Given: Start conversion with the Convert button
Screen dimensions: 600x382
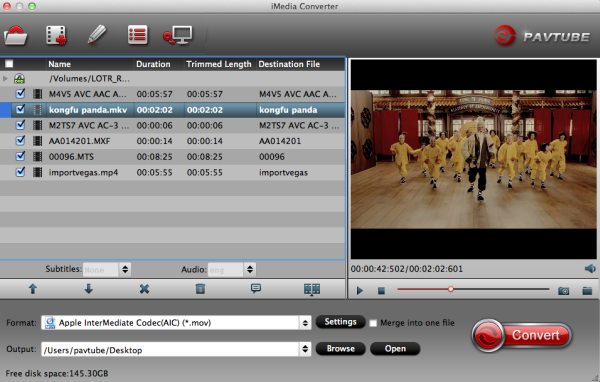Looking at the screenshot, I should pyautogui.click(x=522, y=336).
